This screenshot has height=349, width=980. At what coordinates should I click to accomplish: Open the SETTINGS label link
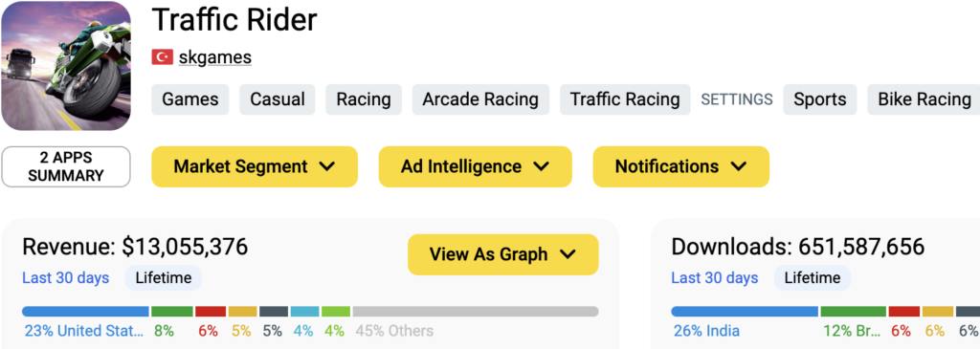pos(737,99)
